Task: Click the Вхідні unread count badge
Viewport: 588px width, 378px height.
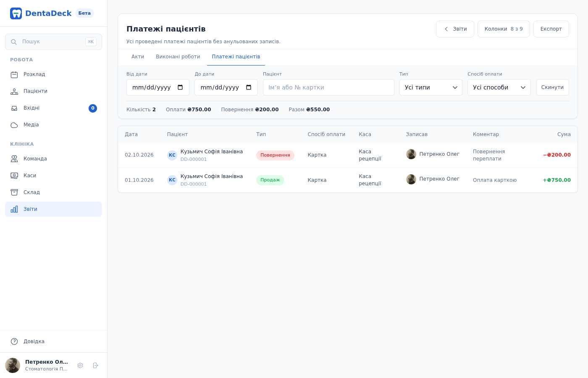Action: pyautogui.click(x=93, y=108)
